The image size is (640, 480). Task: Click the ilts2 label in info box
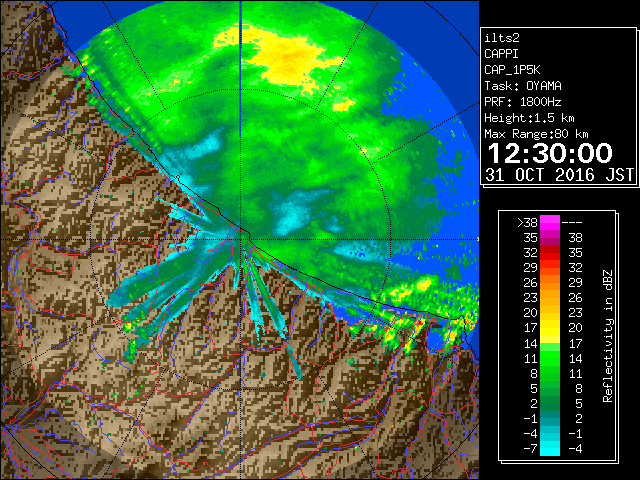pos(502,38)
